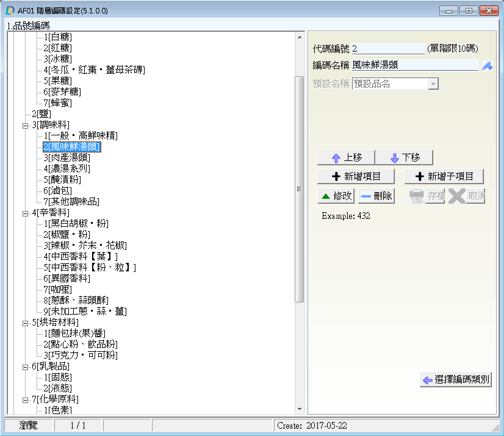This screenshot has width=504, height=436.
Task: Select tree item 3[巧克力・可可粉]
Action: [x=81, y=356]
